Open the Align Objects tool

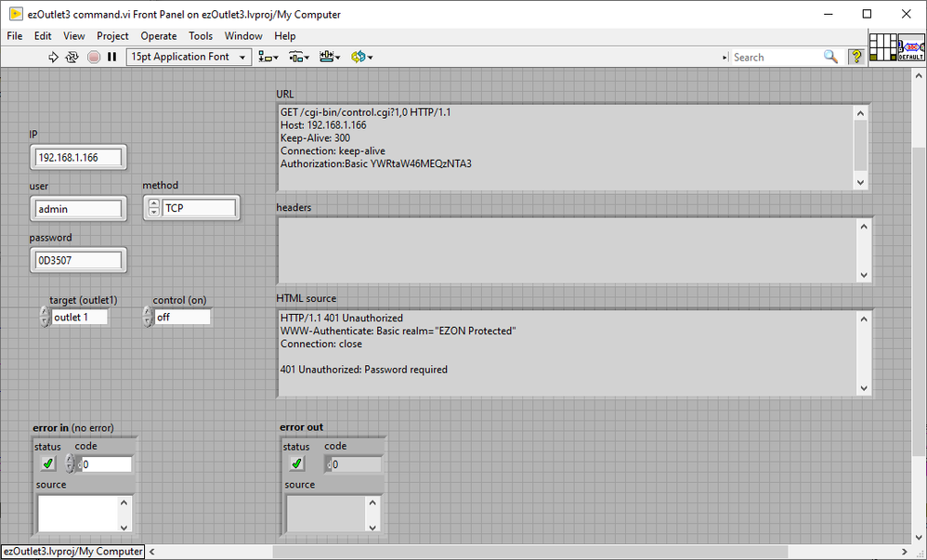tap(268, 58)
